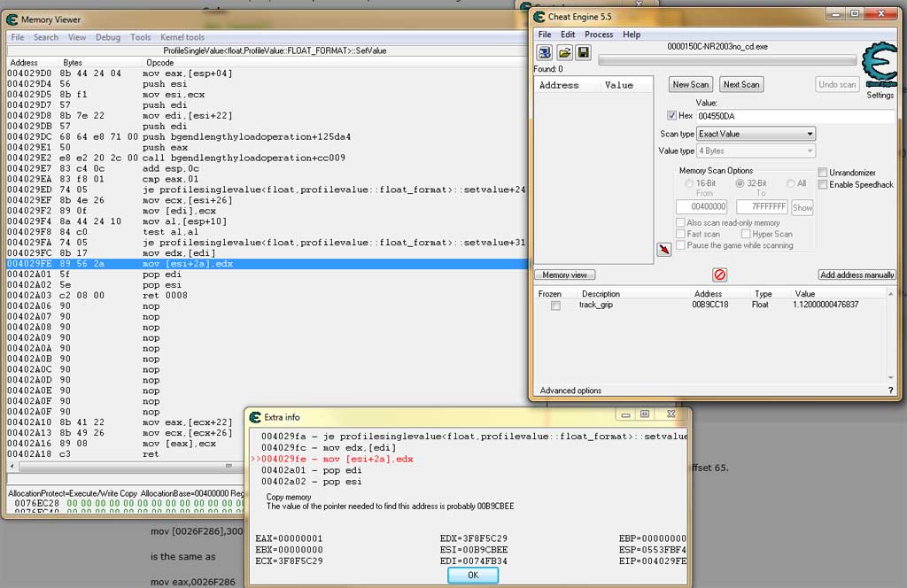This screenshot has height=588, width=907.
Task: Click the Undo scan button
Action: 837,84
